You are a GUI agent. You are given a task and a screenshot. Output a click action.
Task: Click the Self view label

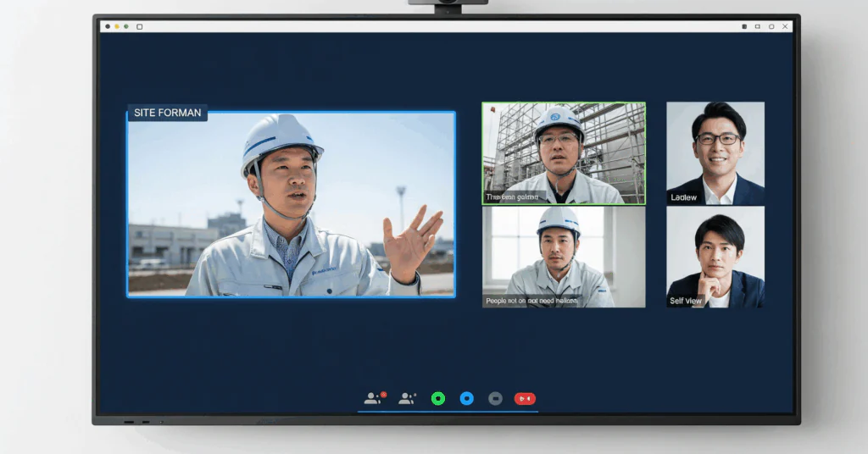pyautogui.click(x=685, y=301)
